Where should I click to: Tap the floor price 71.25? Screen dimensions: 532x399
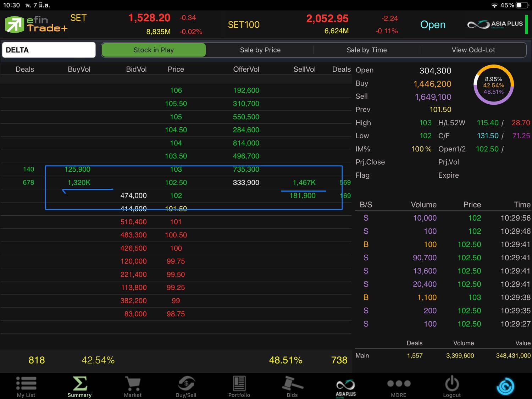521,136
